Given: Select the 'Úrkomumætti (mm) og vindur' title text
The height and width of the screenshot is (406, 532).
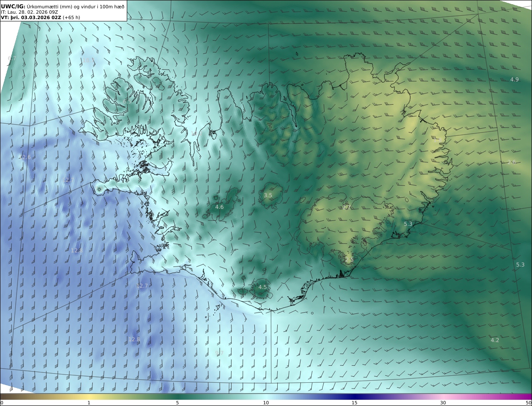Looking at the screenshot, I should coord(61,6).
